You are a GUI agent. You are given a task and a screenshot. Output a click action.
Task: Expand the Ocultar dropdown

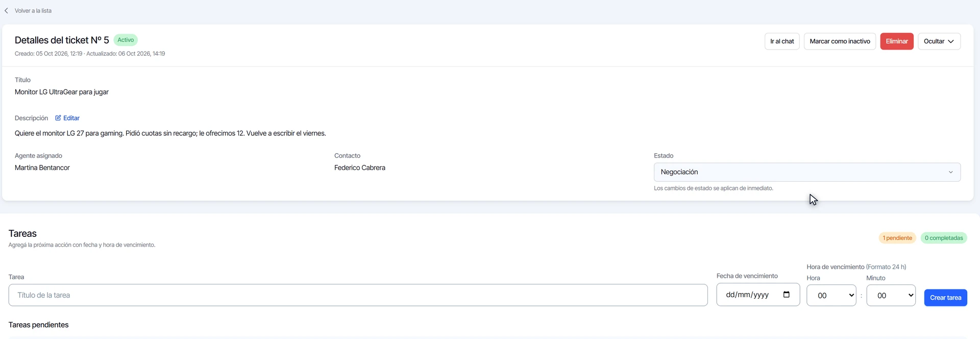(939, 41)
